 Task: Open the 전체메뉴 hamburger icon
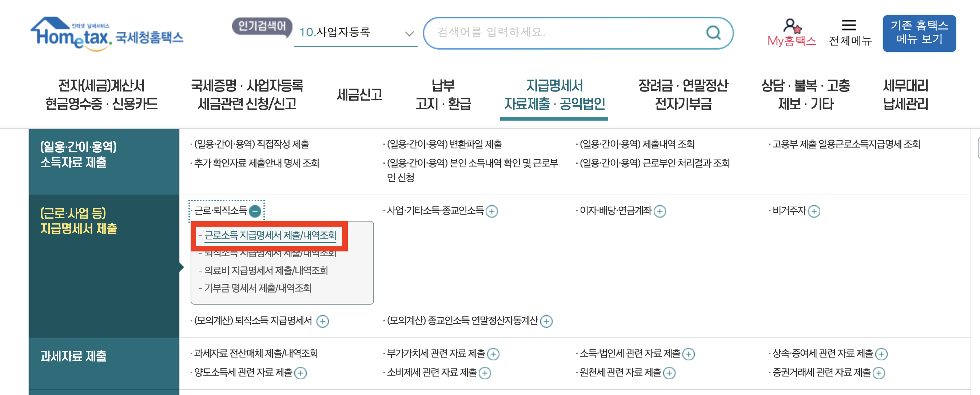[850, 26]
